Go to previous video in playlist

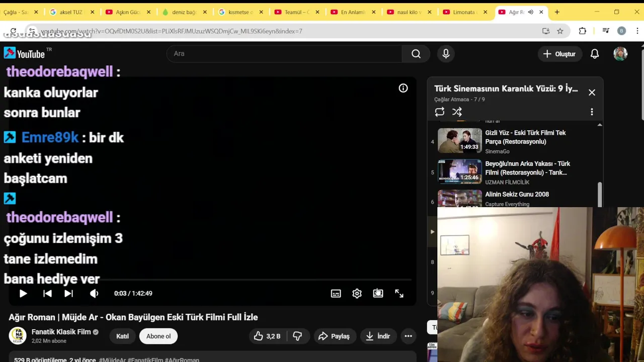click(47, 294)
